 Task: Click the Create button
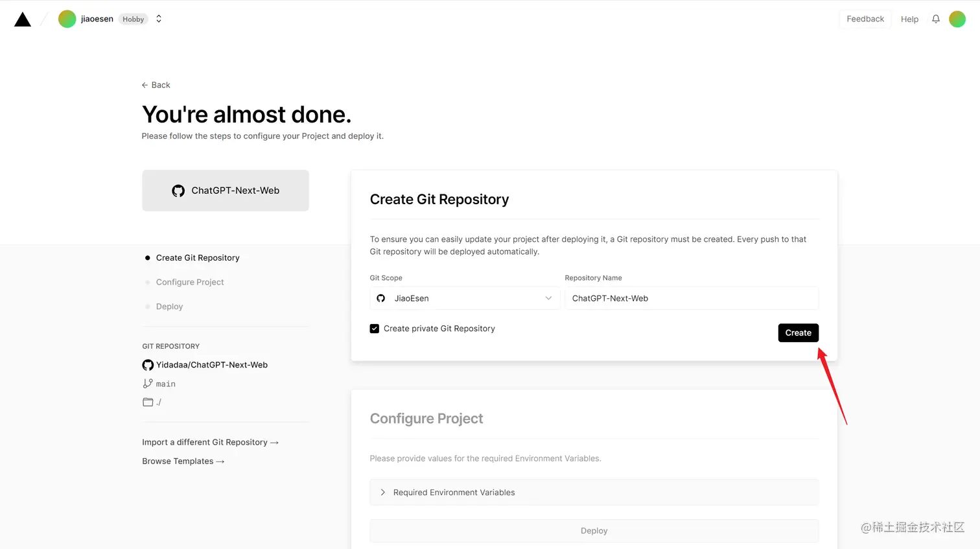[x=799, y=333]
